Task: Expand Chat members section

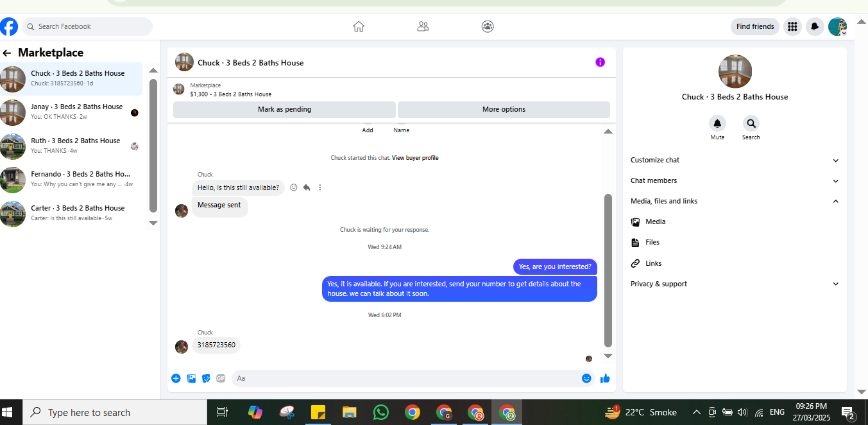Action: 735,180
